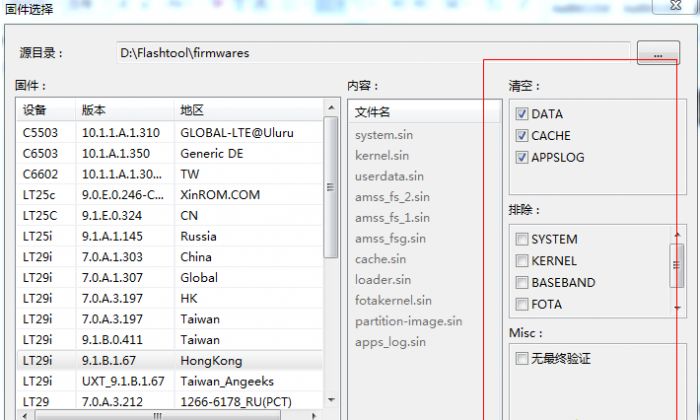
Task: Select LT29i 9.1.B.1.67 HongKong row
Action: 169,361
